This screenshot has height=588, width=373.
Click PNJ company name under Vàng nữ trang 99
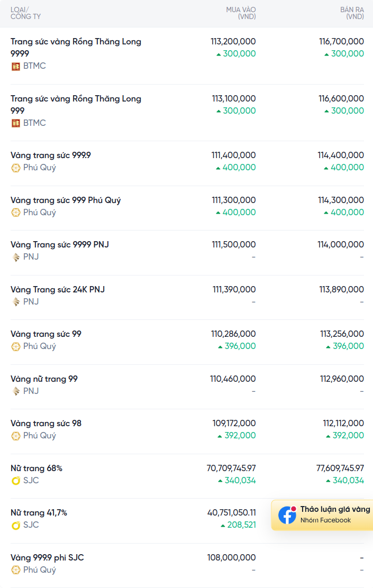point(31,391)
